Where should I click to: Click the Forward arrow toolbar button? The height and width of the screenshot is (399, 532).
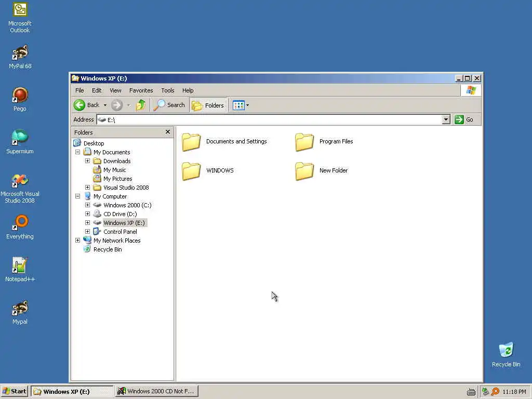pos(117,105)
